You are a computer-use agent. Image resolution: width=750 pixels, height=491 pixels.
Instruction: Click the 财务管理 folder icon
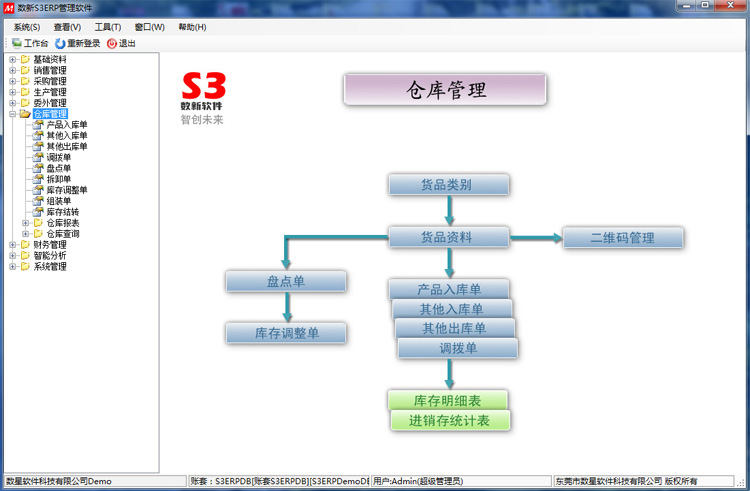click(x=25, y=245)
